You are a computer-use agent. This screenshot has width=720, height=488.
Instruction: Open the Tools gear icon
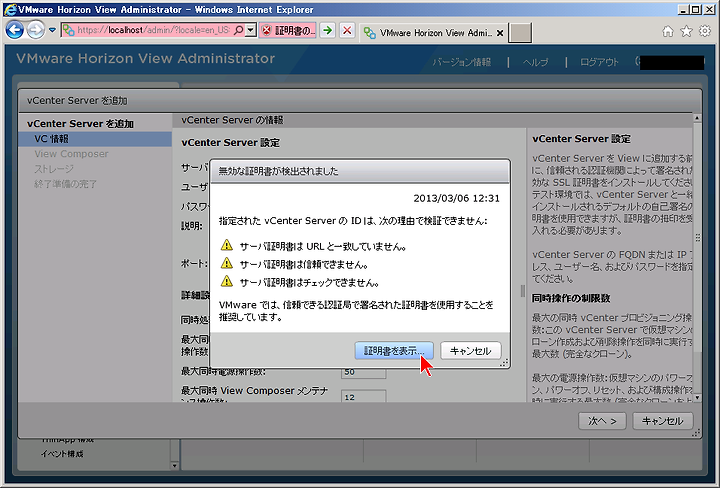[x=705, y=31]
